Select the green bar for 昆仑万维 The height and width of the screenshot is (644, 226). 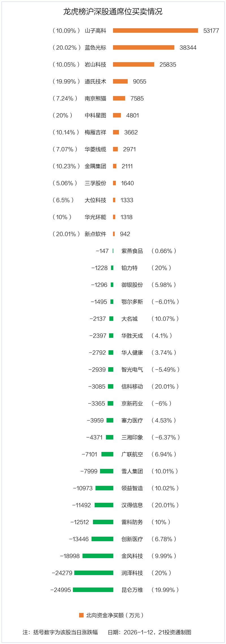click(93, 590)
